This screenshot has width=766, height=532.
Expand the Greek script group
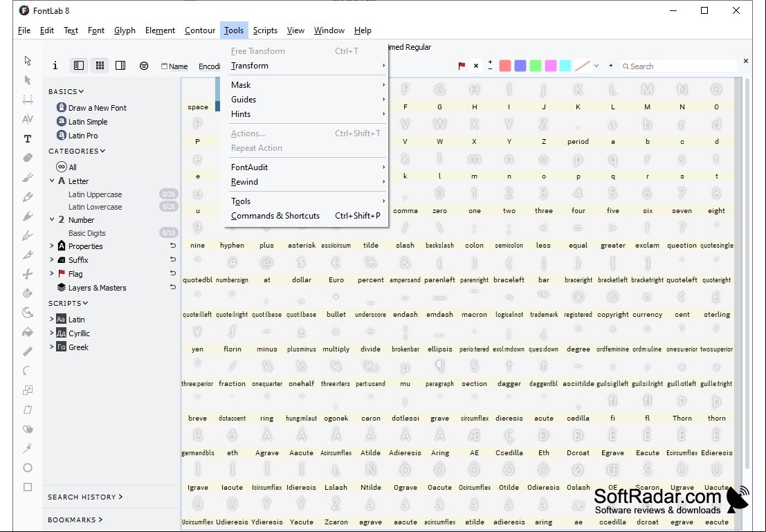[52, 347]
